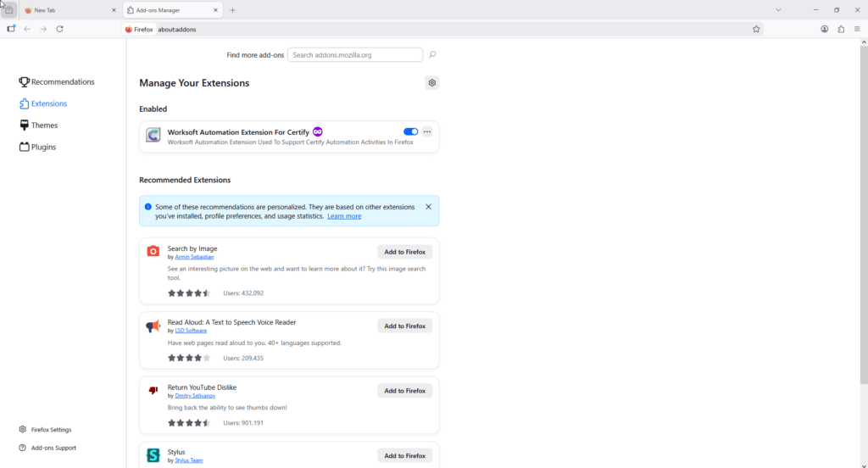Open the Firefox account icon
This screenshot has width=868, height=468.
coord(824,30)
